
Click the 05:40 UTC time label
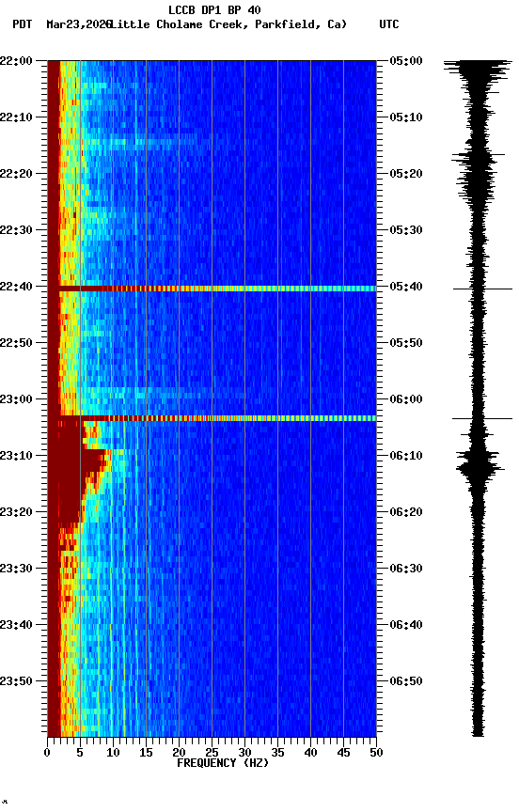[406, 287]
